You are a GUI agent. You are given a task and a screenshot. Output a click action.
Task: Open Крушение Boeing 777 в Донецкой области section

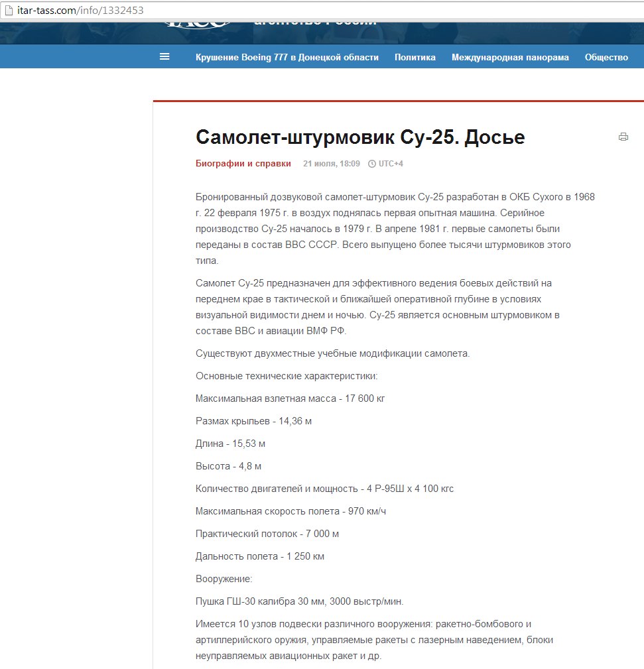pos(287,57)
